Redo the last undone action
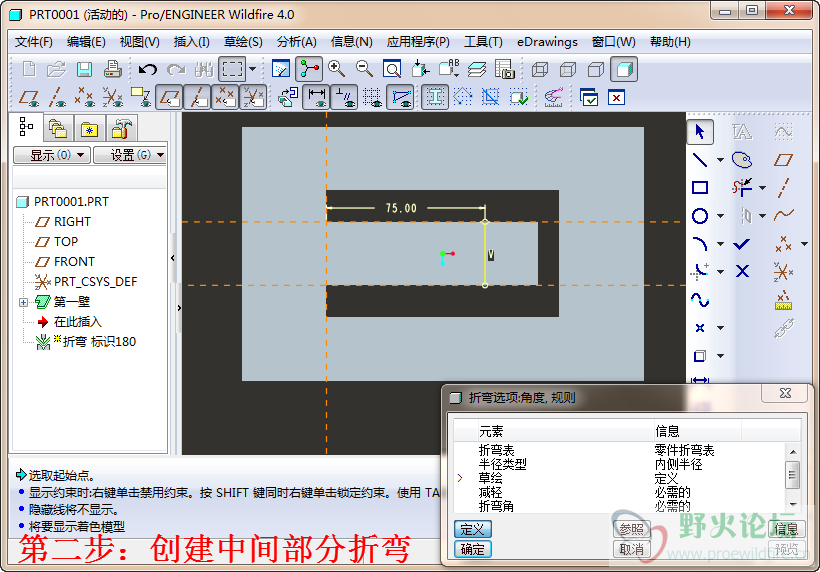820x572 pixels. click(176, 69)
